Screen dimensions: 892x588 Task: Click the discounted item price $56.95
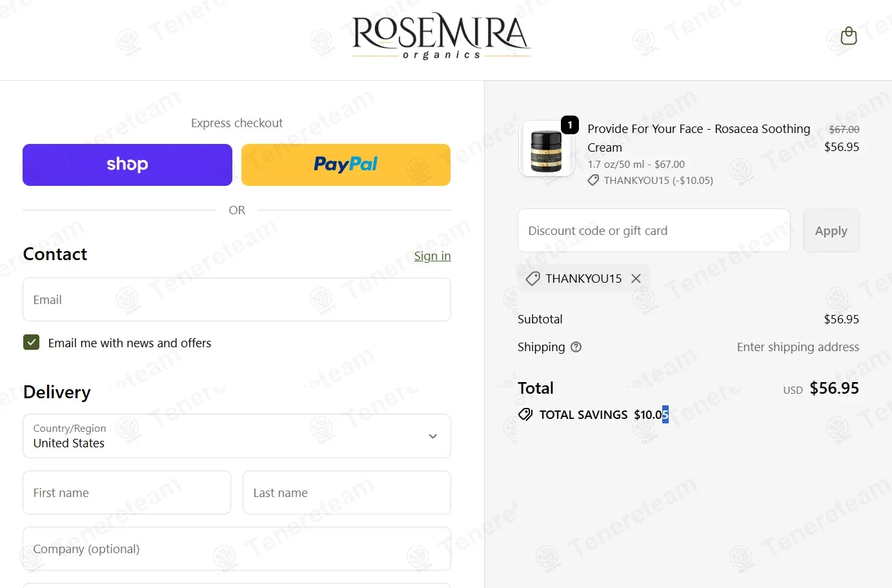842,147
